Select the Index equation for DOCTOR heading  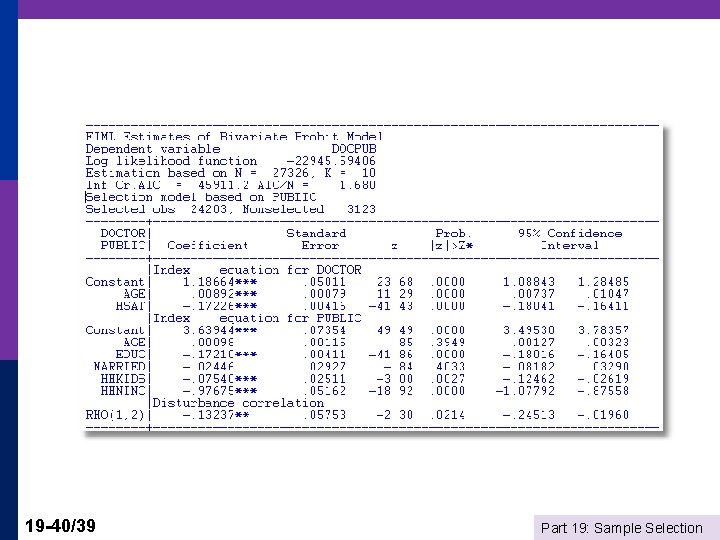point(257,270)
